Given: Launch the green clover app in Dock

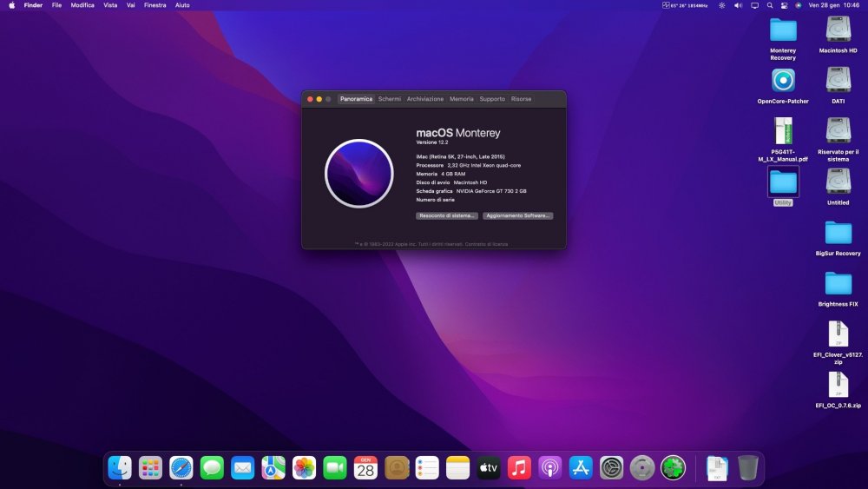Looking at the screenshot, I should [673, 468].
